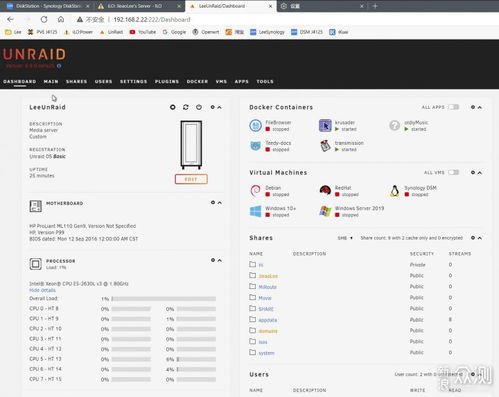
Task: Click the browser address bar URL
Action: click(152, 20)
